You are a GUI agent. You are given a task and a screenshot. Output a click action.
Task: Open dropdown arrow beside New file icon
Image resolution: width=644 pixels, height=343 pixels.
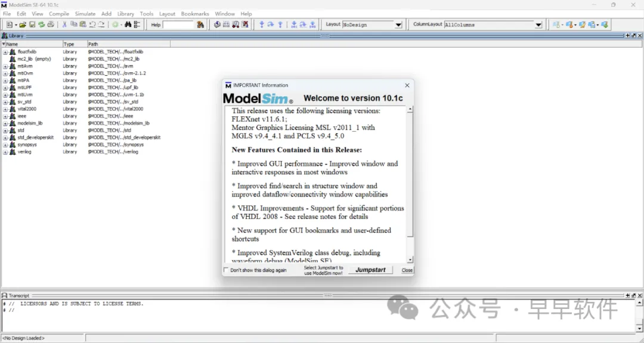tap(16, 25)
